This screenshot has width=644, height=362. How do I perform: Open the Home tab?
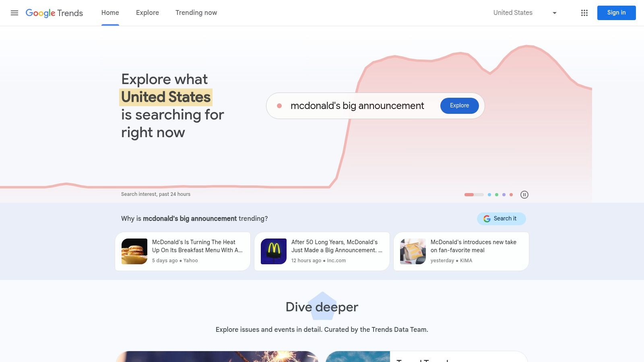(x=110, y=13)
